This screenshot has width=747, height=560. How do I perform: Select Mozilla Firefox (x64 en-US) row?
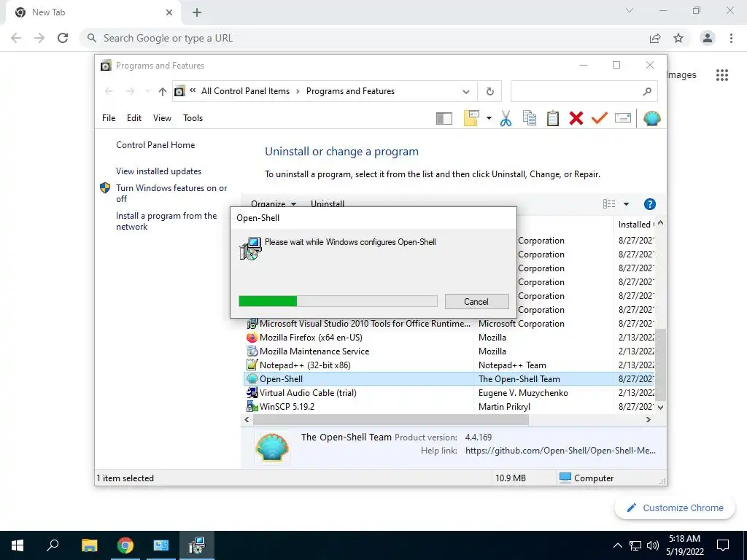tap(450, 338)
